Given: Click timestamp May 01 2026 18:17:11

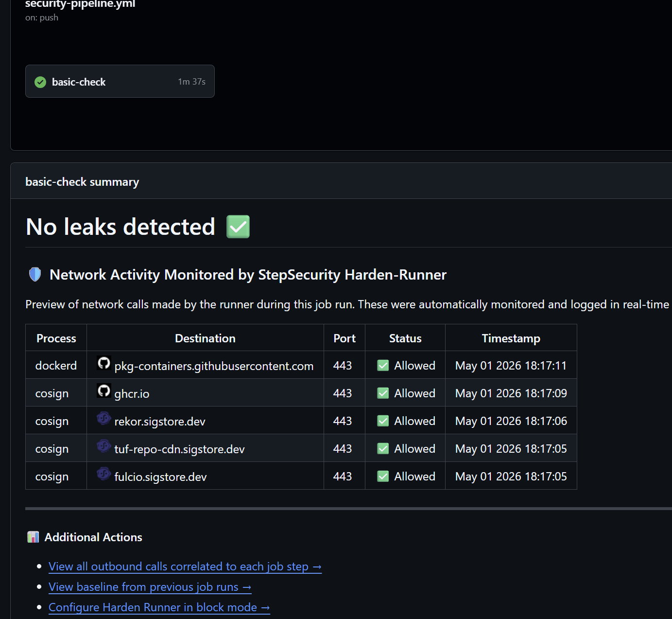Looking at the screenshot, I should [511, 366].
